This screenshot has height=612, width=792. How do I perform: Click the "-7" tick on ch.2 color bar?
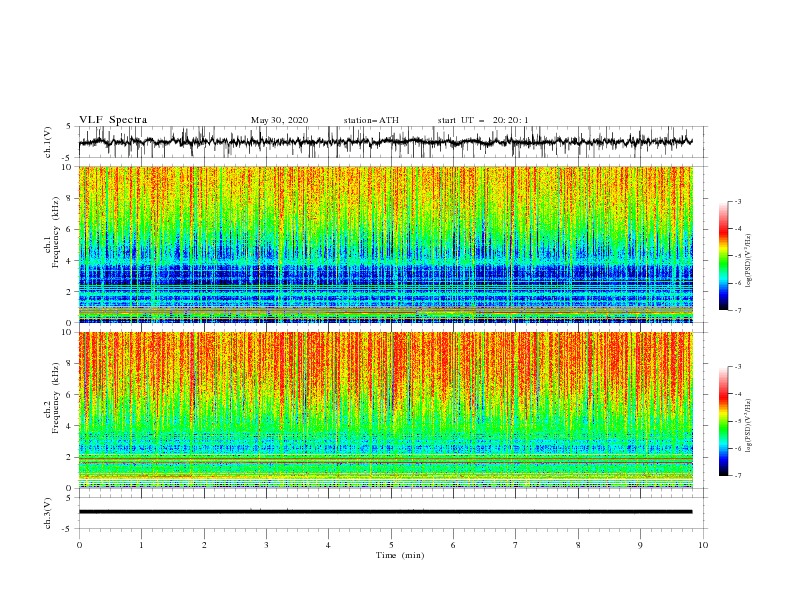[x=737, y=476]
